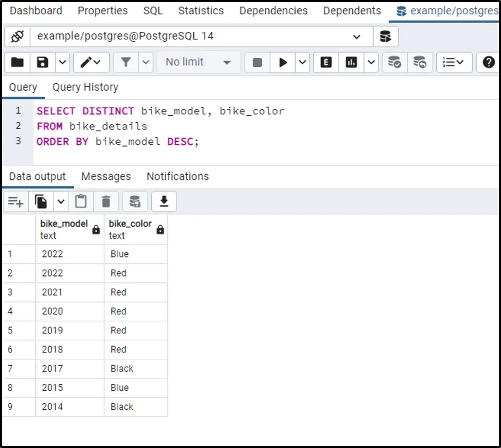Open the No limit rows dropdown
This screenshot has width=501, height=448.
point(198,63)
